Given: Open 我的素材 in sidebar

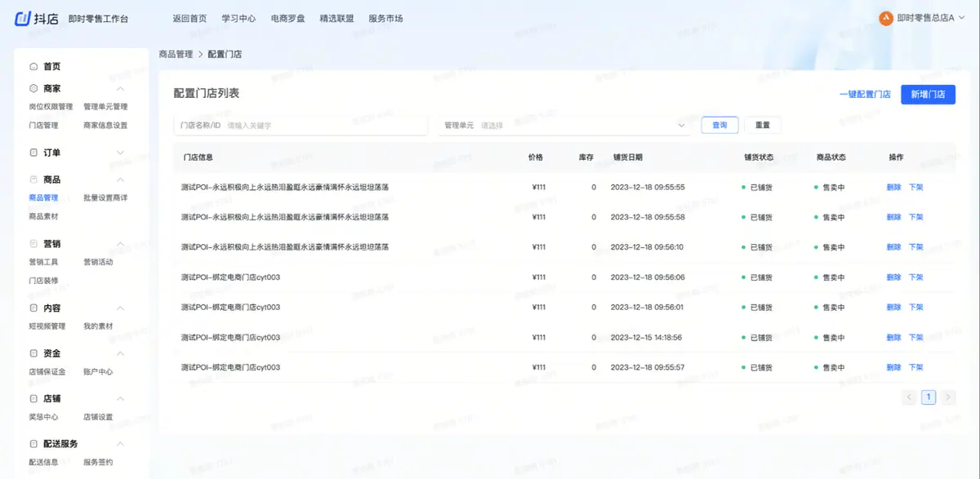Looking at the screenshot, I should tap(98, 326).
